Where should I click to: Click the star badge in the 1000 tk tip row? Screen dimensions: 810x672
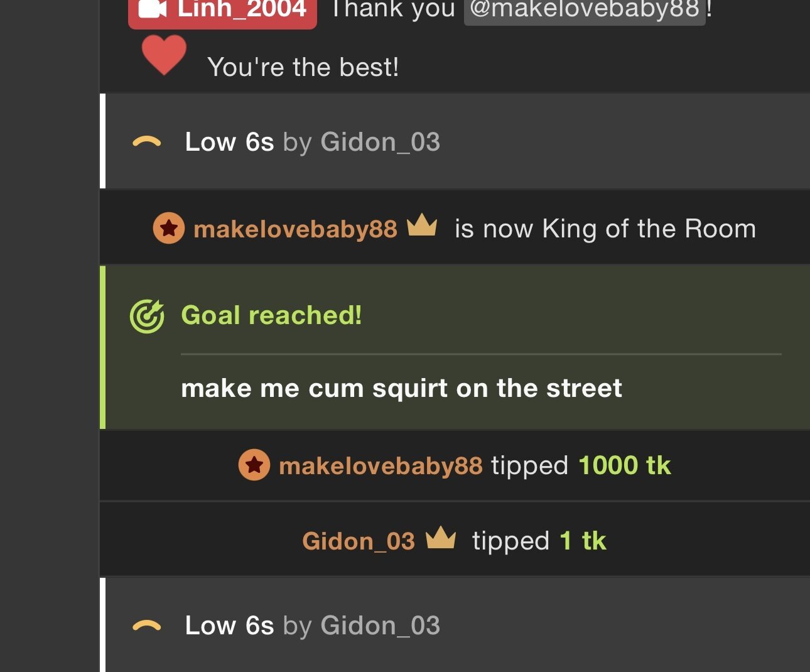[x=254, y=465]
